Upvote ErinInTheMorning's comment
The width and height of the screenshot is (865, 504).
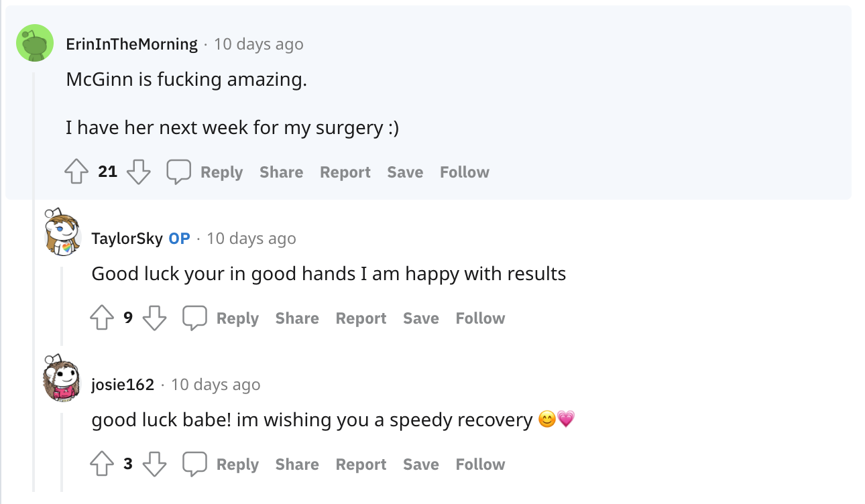tap(76, 172)
